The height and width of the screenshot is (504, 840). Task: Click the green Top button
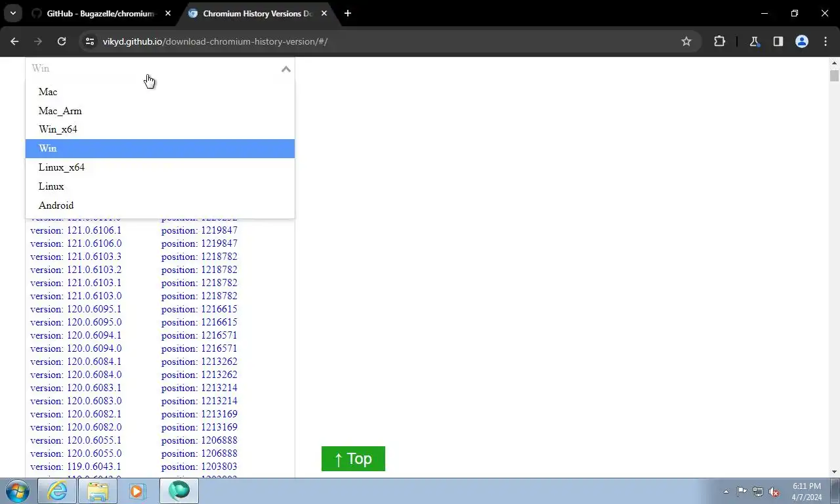[353, 459]
